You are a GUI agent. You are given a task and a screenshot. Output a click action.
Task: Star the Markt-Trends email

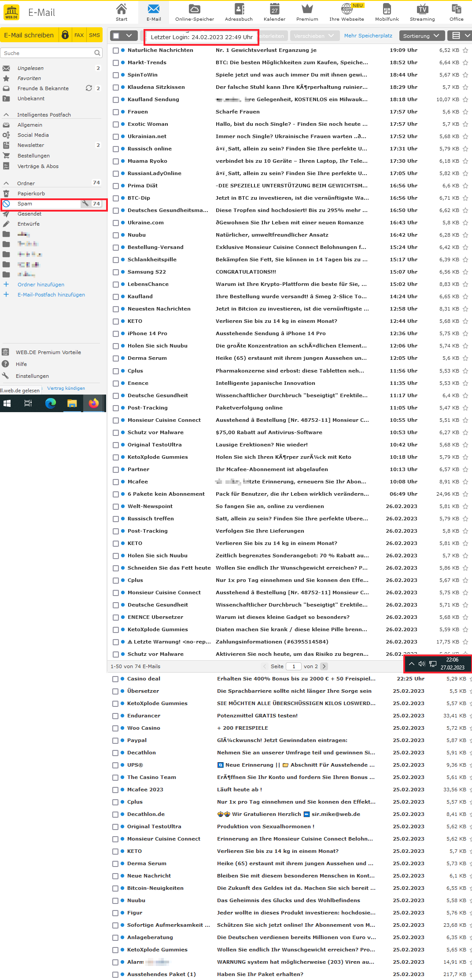[x=465, y=63]
